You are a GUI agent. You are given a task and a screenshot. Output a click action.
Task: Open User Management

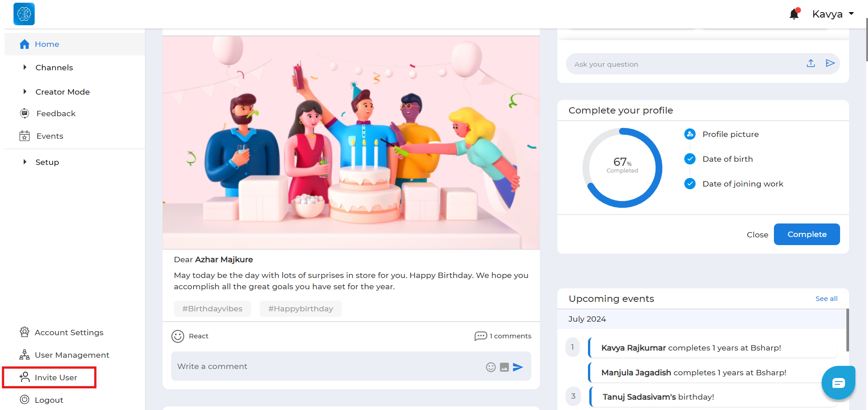(x=72, y=355)
